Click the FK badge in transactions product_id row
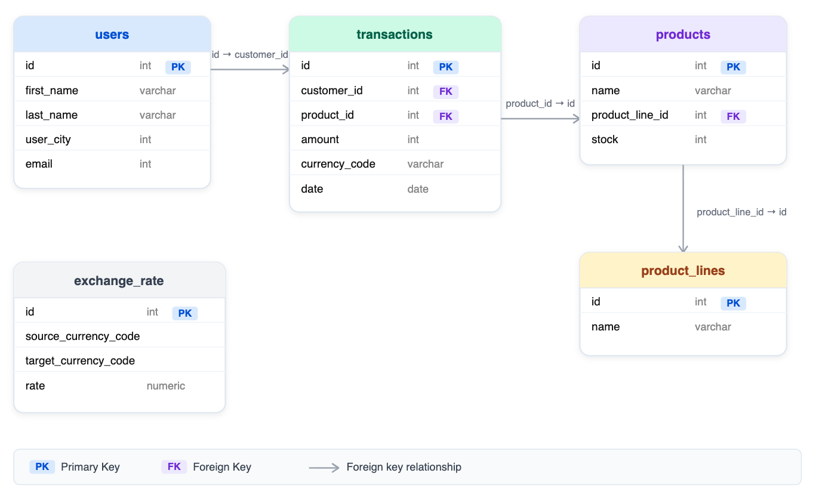 point(446,116)
